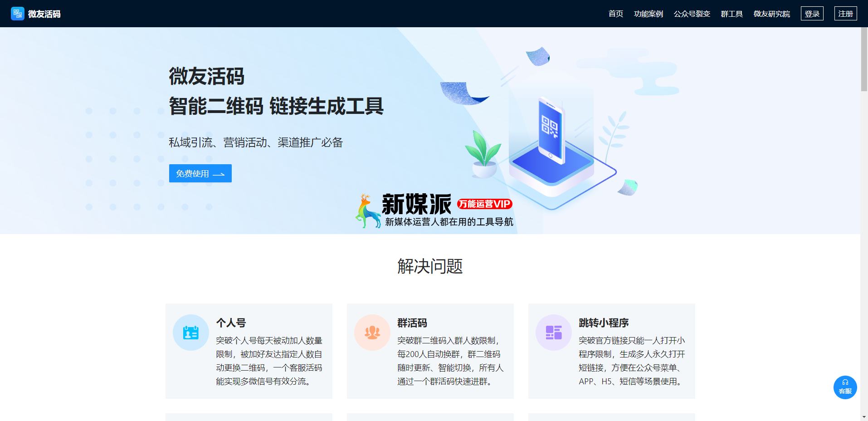868x421 pixels.
Task: Select the 跳转小程序 card title
Action: pos(604,323)
